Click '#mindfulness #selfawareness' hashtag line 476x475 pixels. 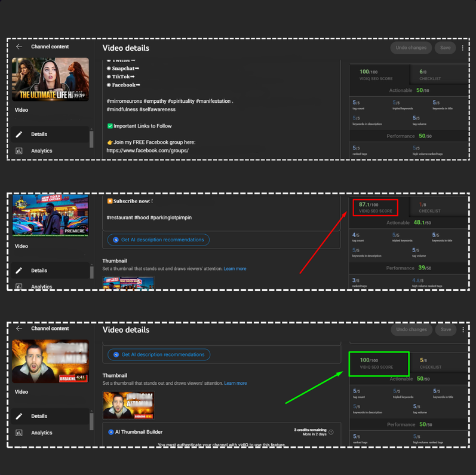pos(141,109)
